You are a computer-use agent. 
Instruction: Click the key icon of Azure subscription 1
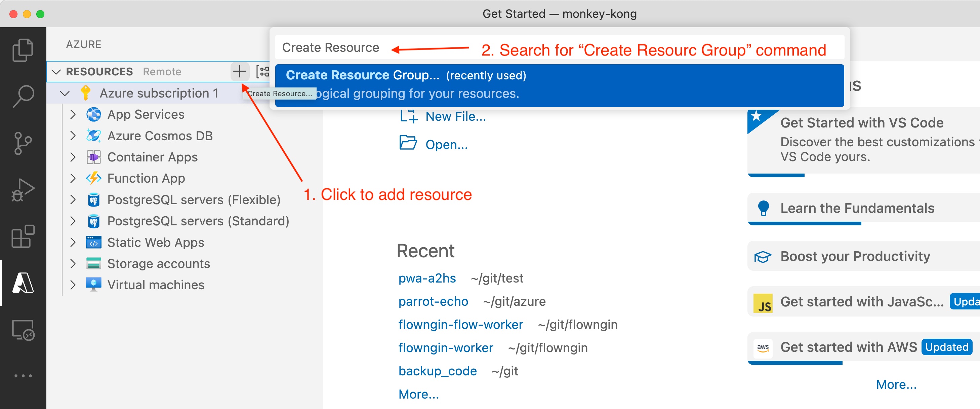tap(86, 93)
